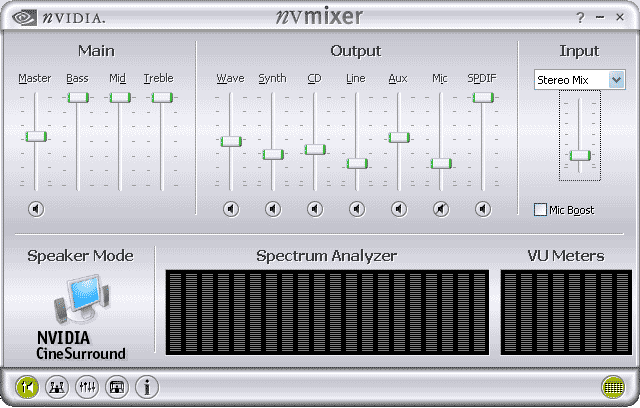Open the Stereo Mix input dropdown
The height and width of the screenshot is (408, 640).
616,80
